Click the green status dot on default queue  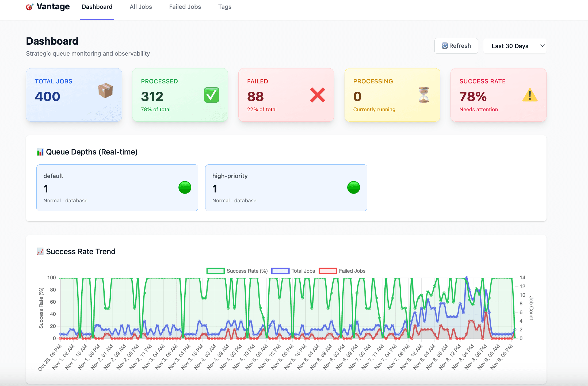(x=185, y=187)
